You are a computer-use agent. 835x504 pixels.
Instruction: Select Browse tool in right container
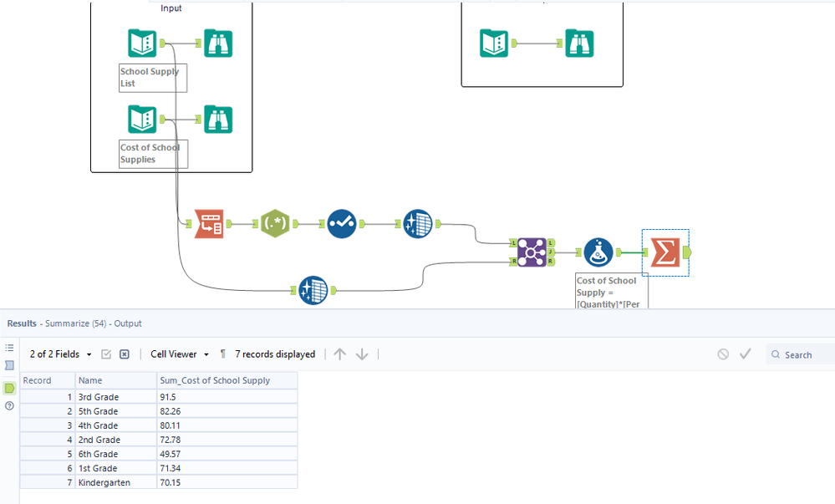tap(579, 43)
